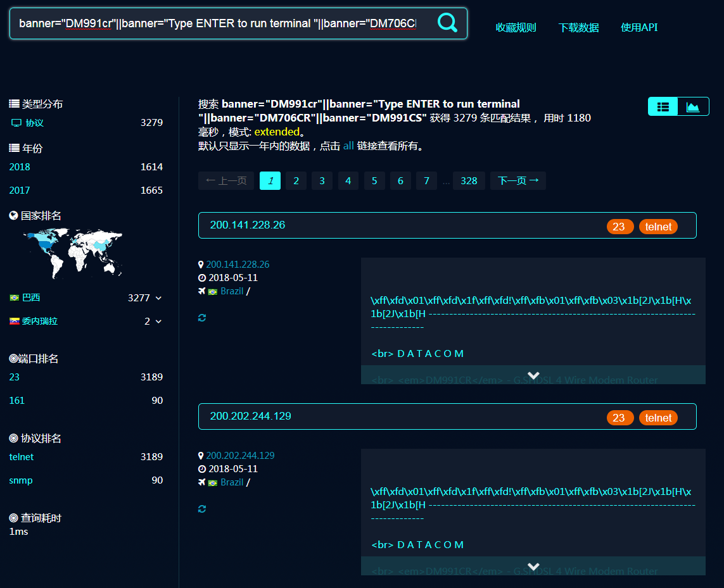Go to results page 2
The height and width of the screenshot is (588, 724).
tap(296, 180)
